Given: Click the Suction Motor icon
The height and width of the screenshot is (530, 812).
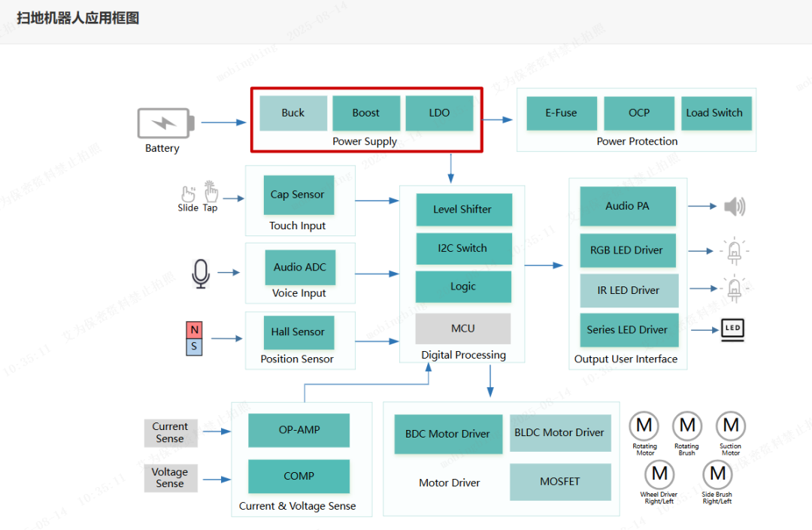Looking at the screenshot, I should (730, 426).
